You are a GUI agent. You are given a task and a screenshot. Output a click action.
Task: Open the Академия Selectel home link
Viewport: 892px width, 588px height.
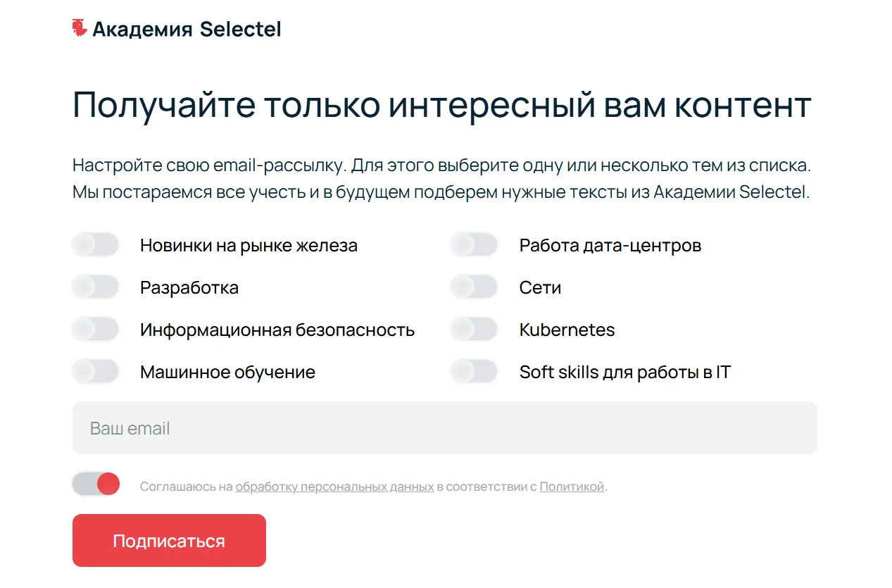177,29
